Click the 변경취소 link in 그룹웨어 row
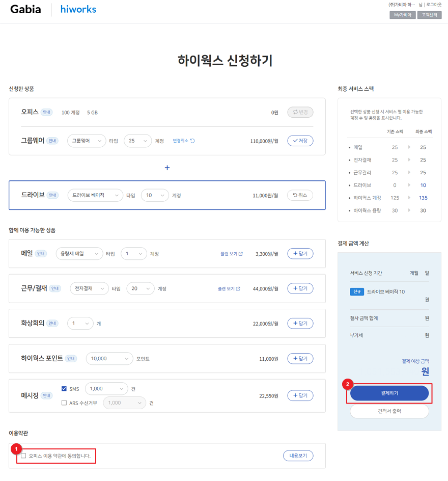 tap(183, 141)
